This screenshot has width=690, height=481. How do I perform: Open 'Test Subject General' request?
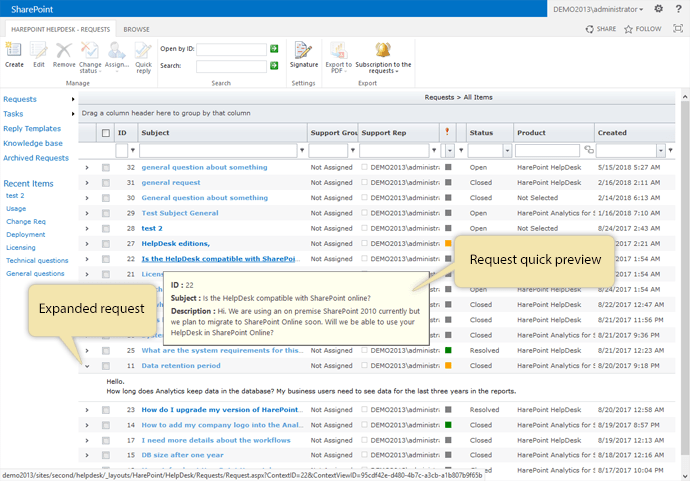pyautogui.click(x=180, y=213)
